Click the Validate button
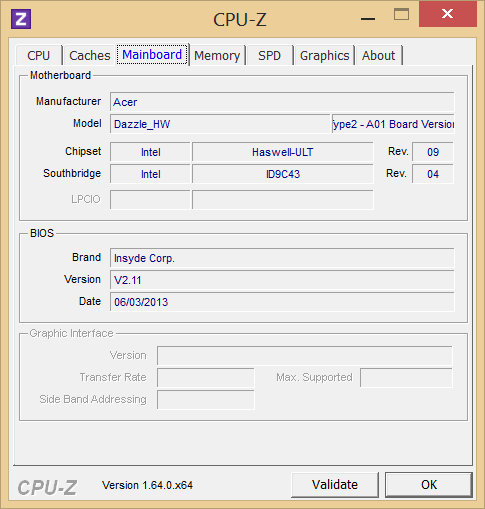This screenshot has width=485, height=509. click(x=335, y=485)
